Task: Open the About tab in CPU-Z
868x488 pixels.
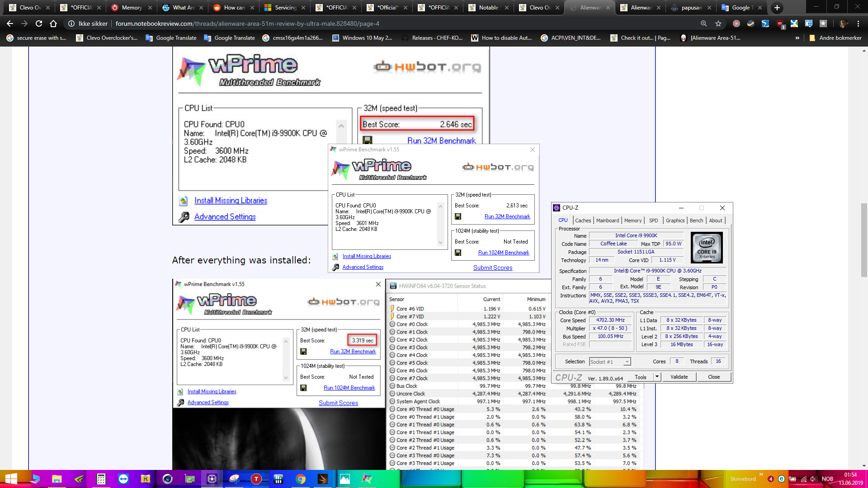Action: click(x=715, y=221)
